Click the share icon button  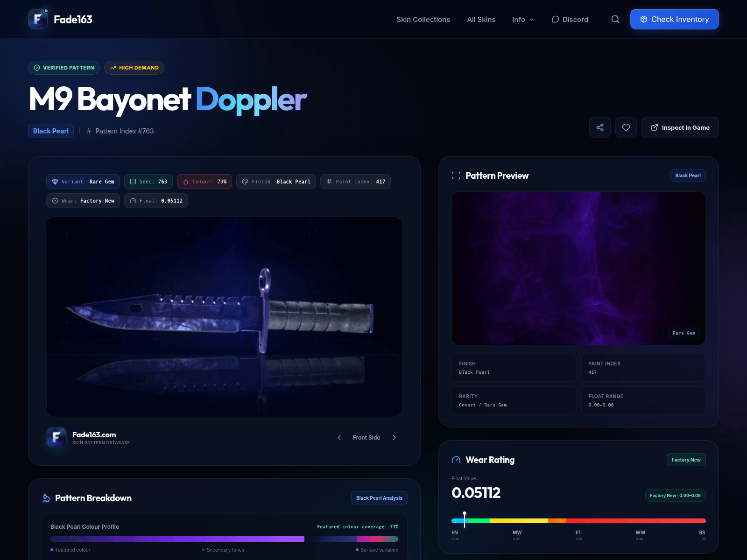pyautogui.click(x=600, y=127)
